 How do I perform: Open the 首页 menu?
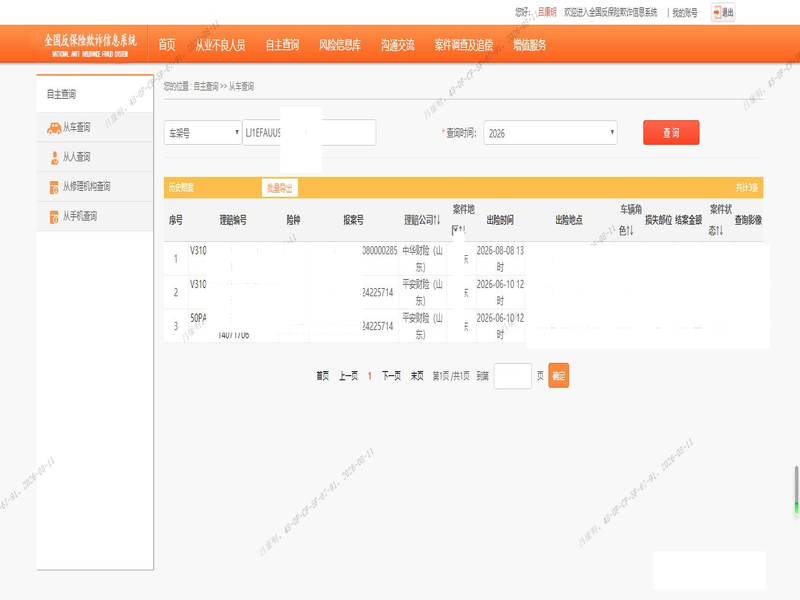[x=166, y=45]
